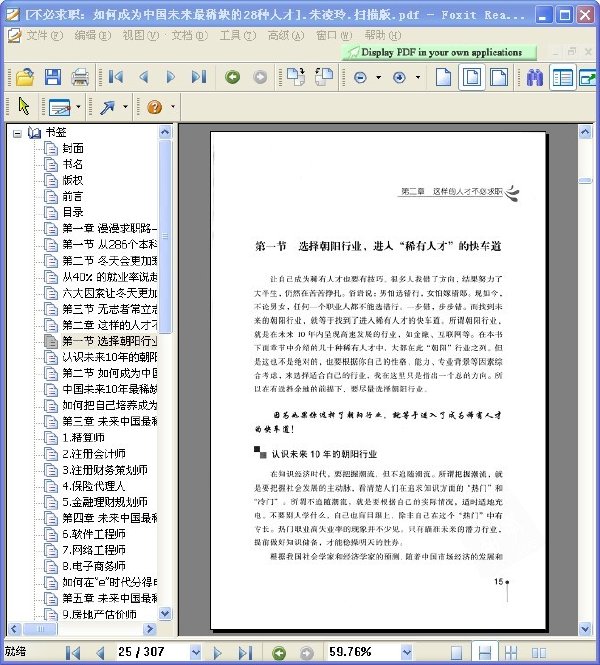Go to first page in status bar

click(73, 653)
